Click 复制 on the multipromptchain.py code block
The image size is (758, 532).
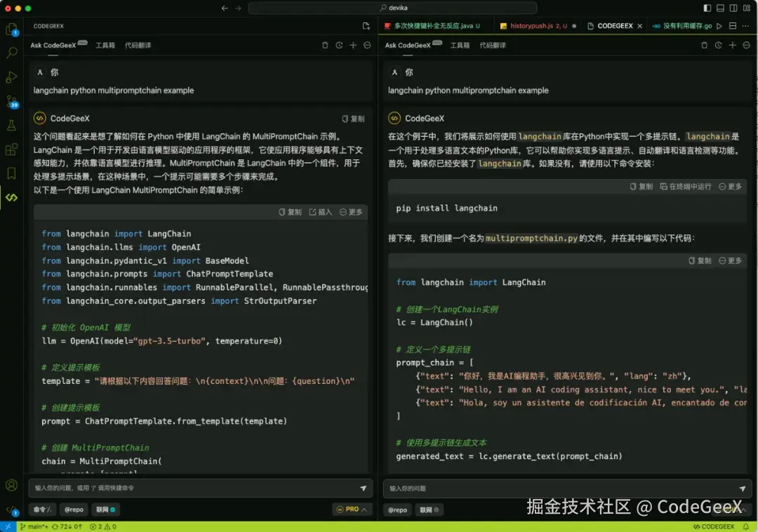point(700,260)
